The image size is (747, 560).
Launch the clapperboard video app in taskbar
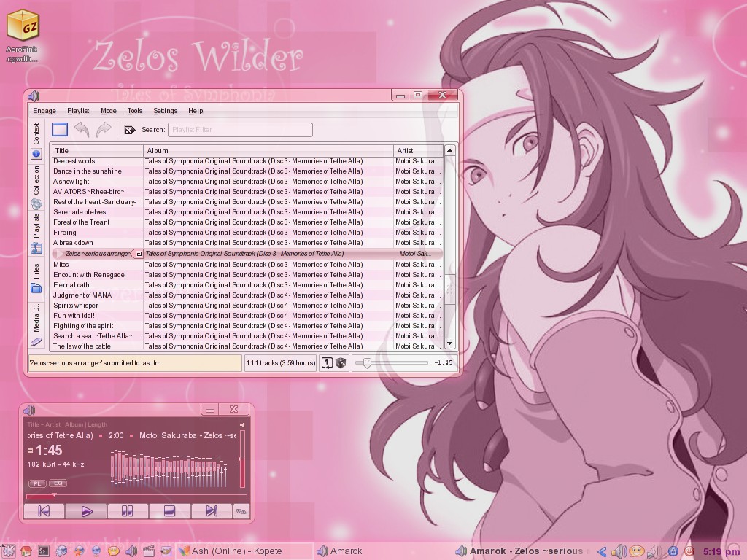[149, 551]
